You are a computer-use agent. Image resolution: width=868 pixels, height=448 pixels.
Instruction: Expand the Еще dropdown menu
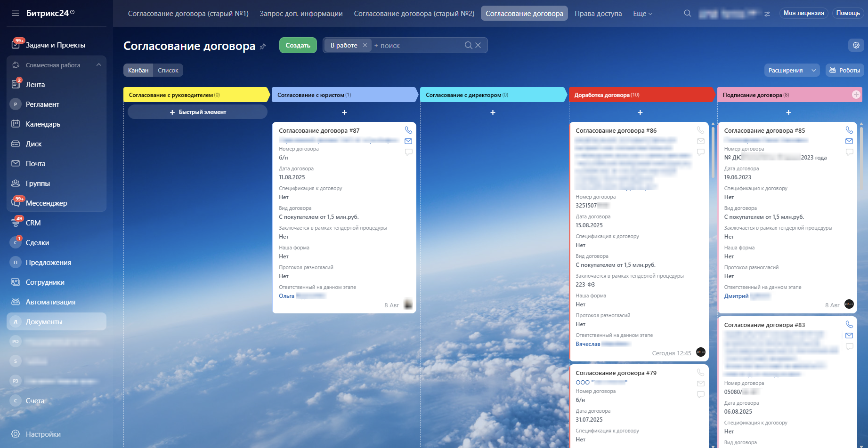[642, 13]
